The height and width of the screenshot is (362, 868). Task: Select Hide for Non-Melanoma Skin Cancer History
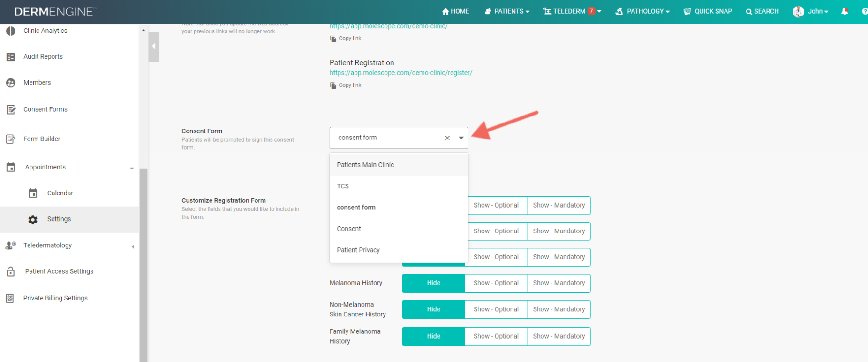433,309
